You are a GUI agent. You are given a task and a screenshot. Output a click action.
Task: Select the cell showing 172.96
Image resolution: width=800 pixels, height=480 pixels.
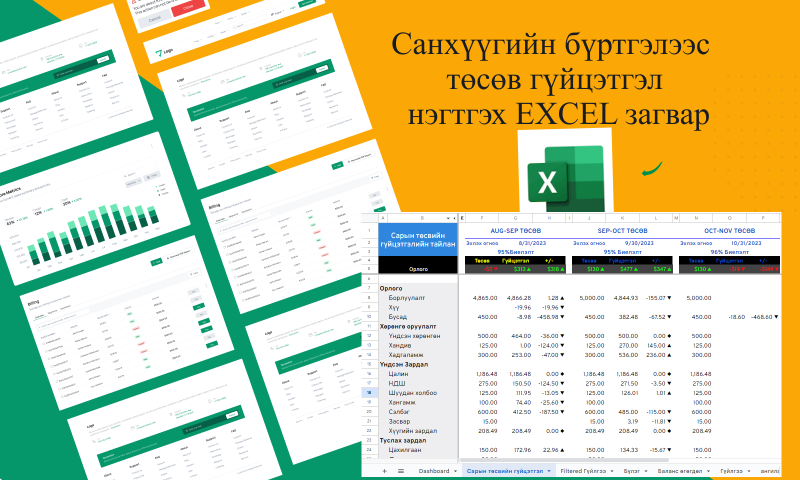(521, 450)
